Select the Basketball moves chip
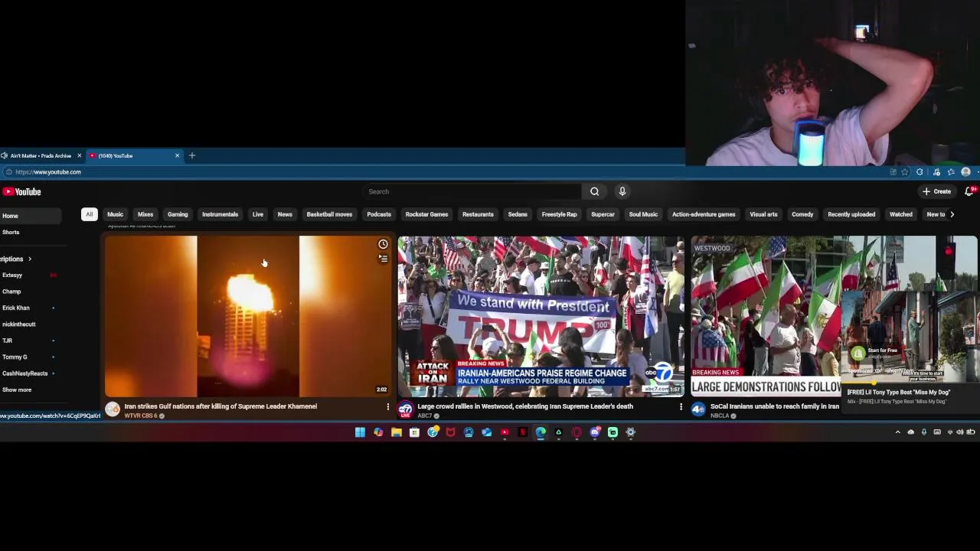This screenshot has height=551, width=980. tap(329, 214)
